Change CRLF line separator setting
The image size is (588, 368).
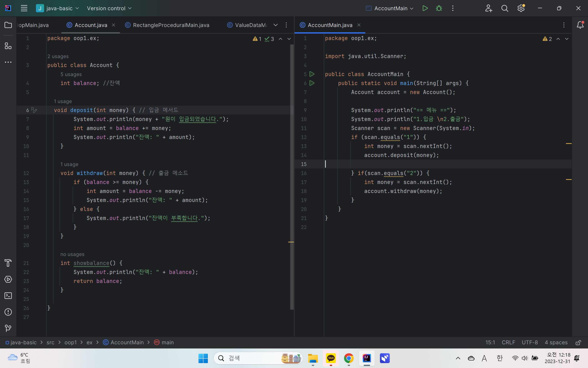508,342
